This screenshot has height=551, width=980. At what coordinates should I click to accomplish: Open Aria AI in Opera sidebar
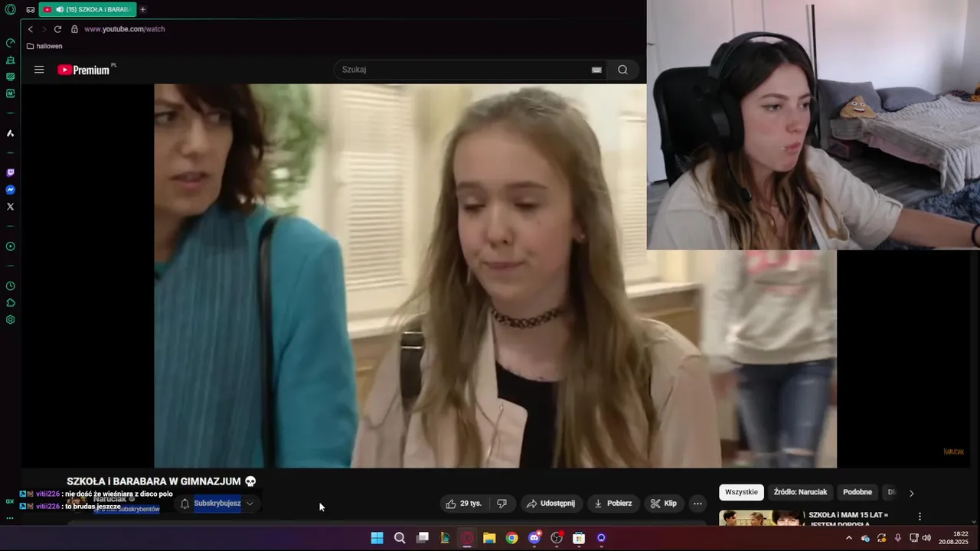click(10, 133)
